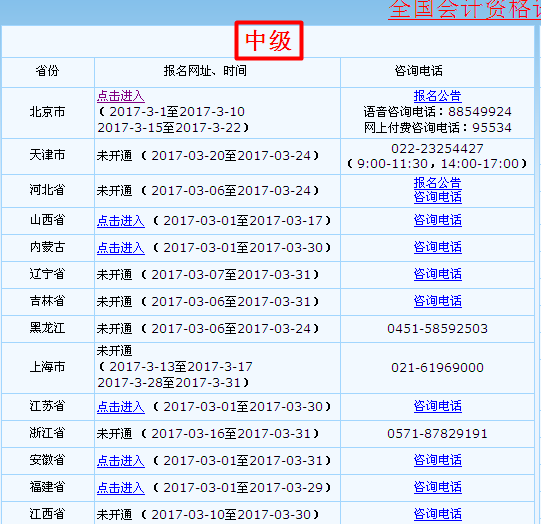This screenshot has height=524, width=541.
Task: Select 网上付费咨询电话：95534 text
Action: coord(437,128)
